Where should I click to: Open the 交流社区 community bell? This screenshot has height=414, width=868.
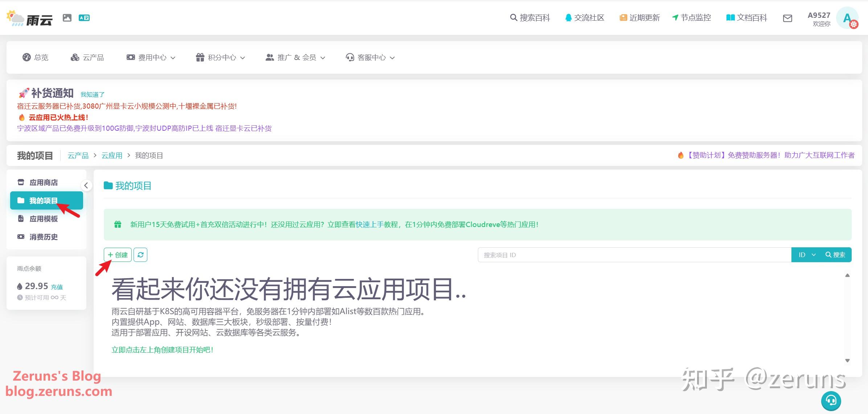pyautogui.click(x=584, y=18)
